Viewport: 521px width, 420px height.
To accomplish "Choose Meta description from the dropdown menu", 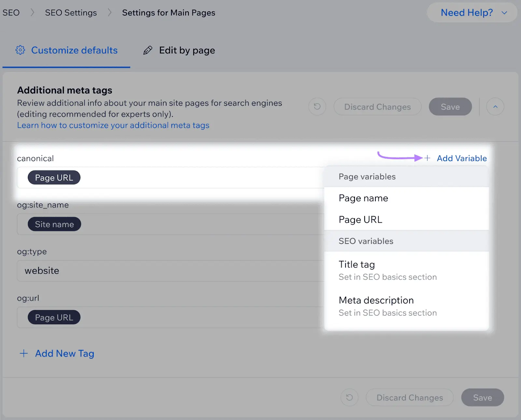I will 376,300.
